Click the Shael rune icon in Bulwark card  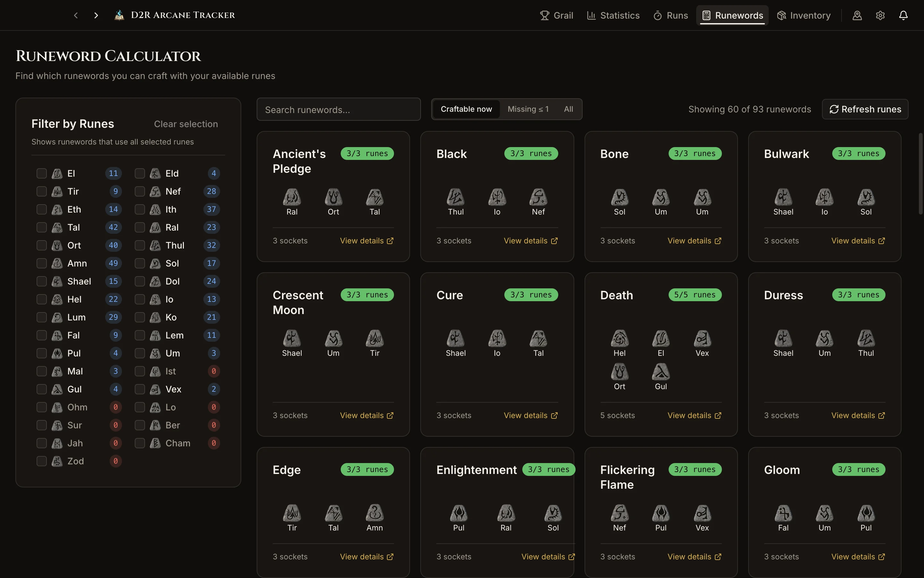[783, 197]
